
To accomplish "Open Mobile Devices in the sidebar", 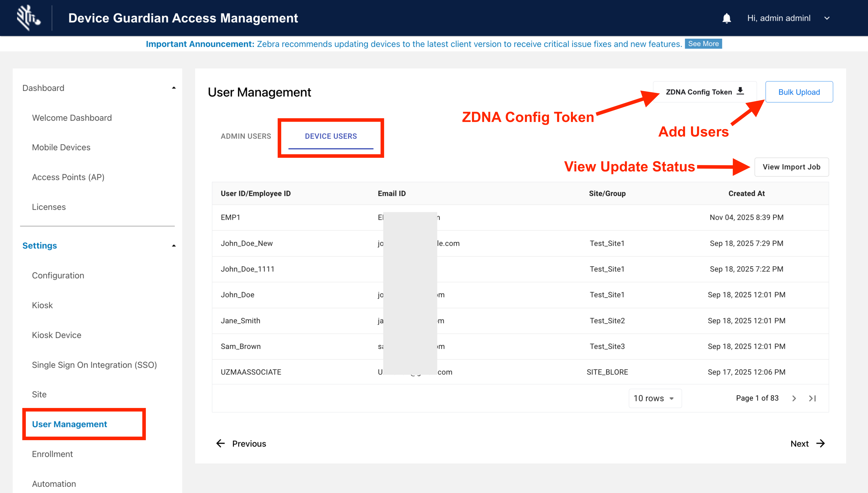I will pos(61,147).
